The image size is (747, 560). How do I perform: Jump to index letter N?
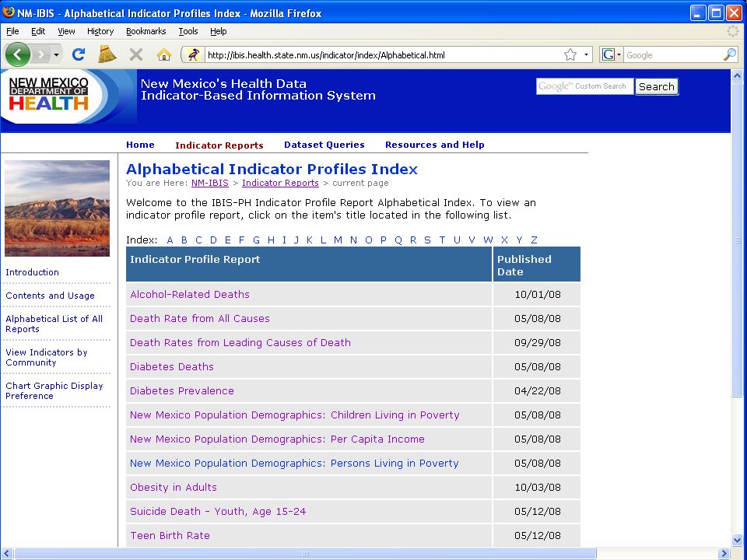click(353, 240)
